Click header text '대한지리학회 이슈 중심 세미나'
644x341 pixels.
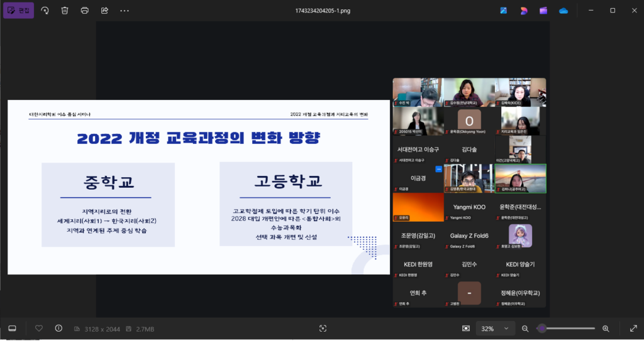[60, 114]
